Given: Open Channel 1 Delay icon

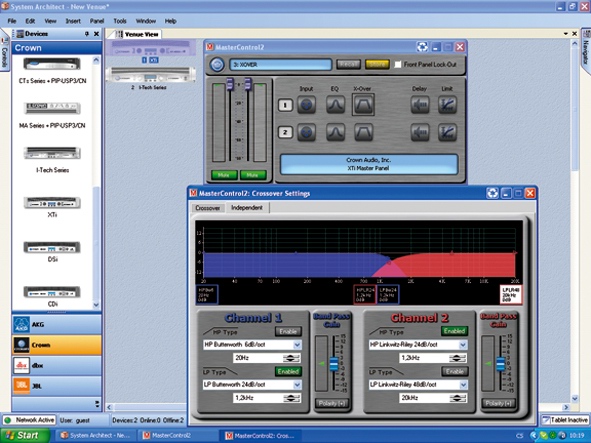Looking at the screenshot, I should point(420,105).
